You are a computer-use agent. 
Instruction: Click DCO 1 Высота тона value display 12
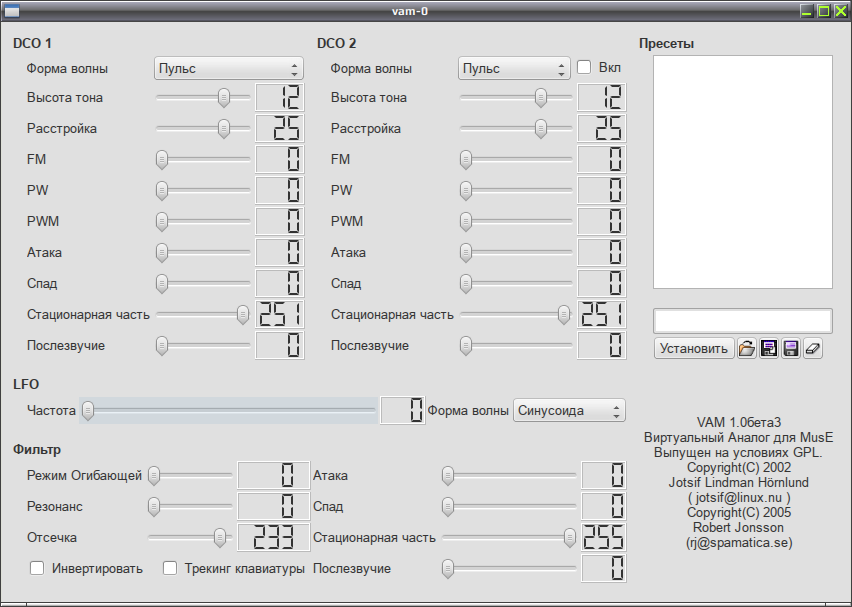pyautogui.click(x=280, y=98)
